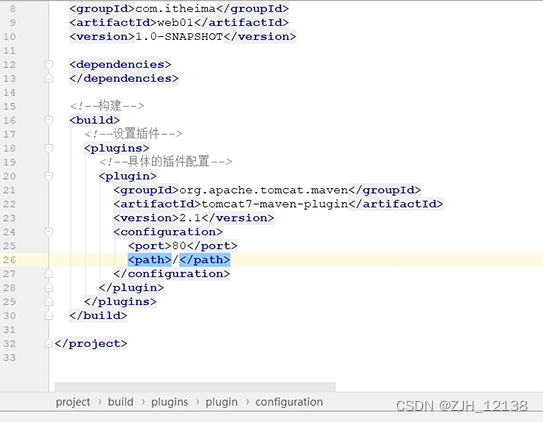Select plugins in the breadcrumb bar
The width and height of the screenshot is (543, 422).
[169, 402]
